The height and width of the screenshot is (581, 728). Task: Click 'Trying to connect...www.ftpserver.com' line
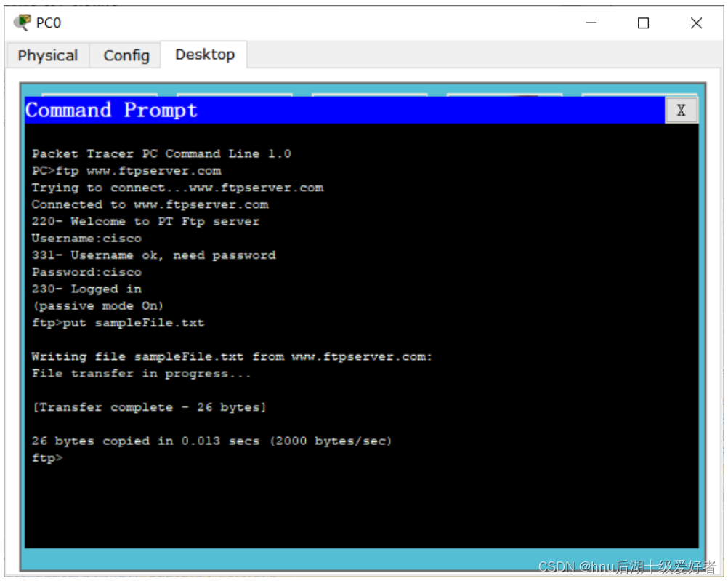(177, 188)
